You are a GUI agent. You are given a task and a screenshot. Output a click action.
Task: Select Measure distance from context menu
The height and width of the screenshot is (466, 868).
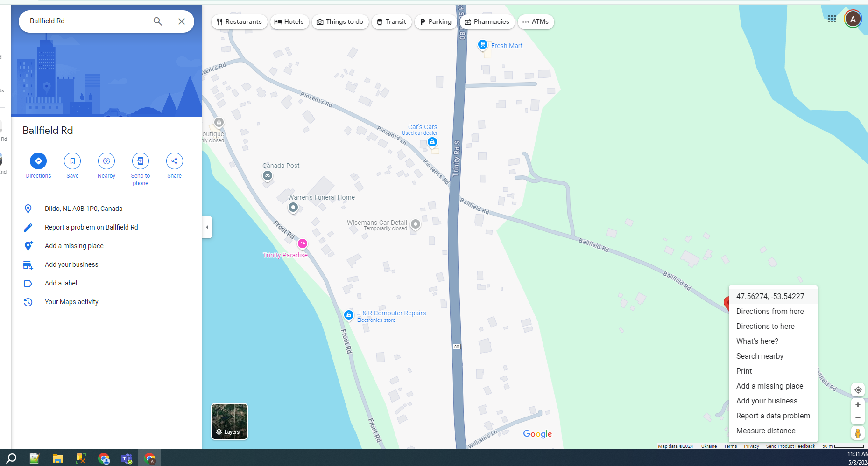pyautogui.click(x=766, y=431)
